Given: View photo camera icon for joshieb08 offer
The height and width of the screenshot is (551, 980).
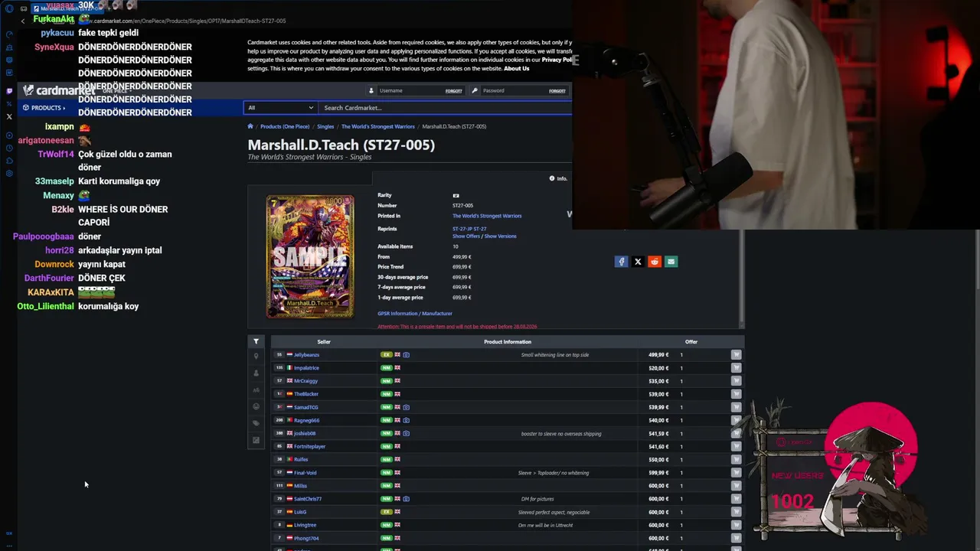Looking at the screenshot, I should [x=406, y=433].
